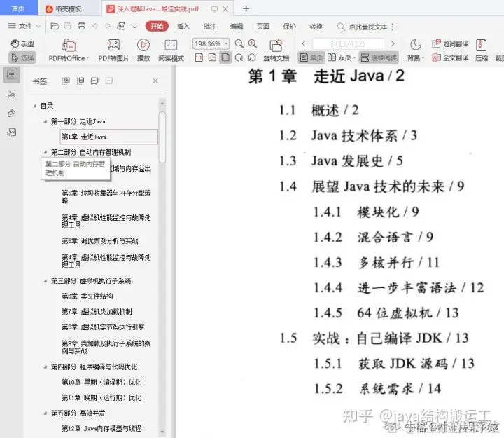
Task: Open the 保护 ribbon tab
Action: point(289,27)
